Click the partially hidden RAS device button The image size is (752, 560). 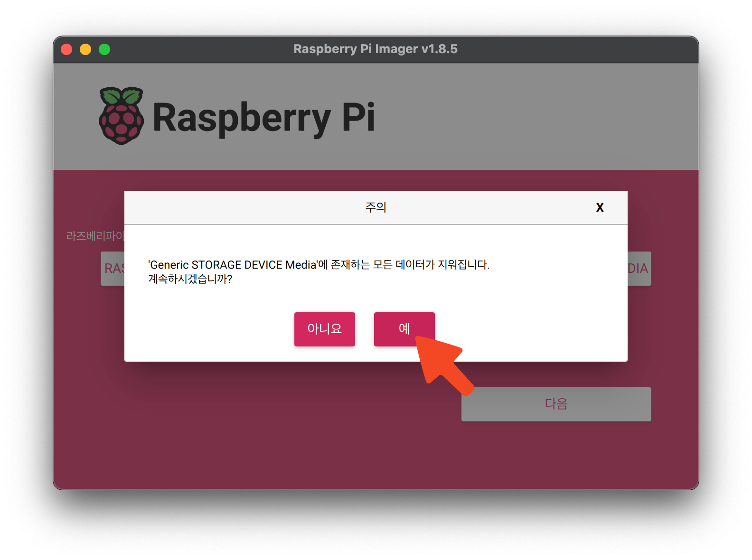[113, 269]
